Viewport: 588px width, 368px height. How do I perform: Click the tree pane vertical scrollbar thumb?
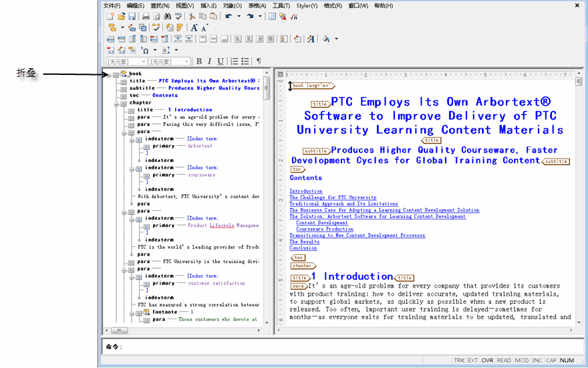[267, 88]
